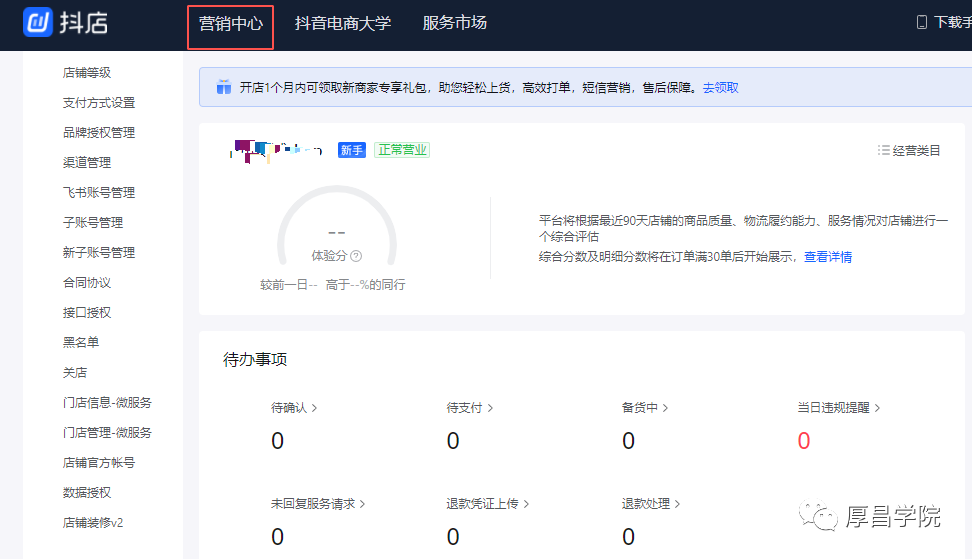Select 支付方式设置 in the sidebar
The height and width of the screenshot is (559, 972).
click(99, 103)
